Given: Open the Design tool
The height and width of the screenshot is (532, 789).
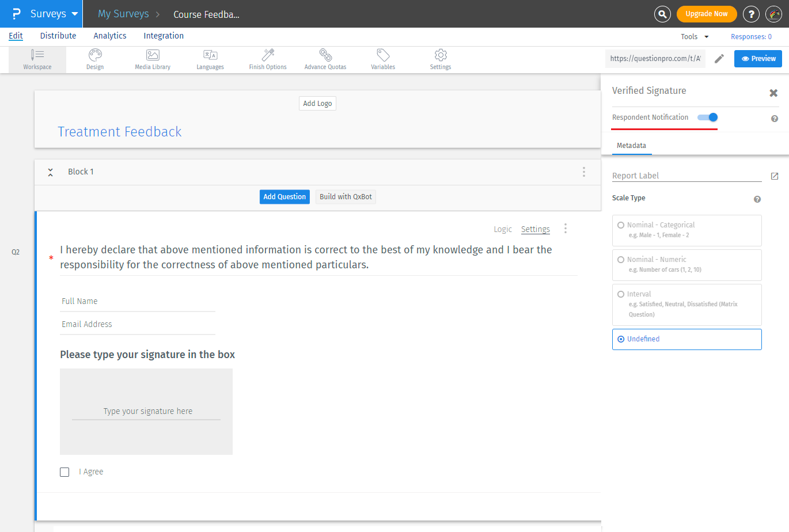Looking at the screenshot, I should [x=95, y=59].
